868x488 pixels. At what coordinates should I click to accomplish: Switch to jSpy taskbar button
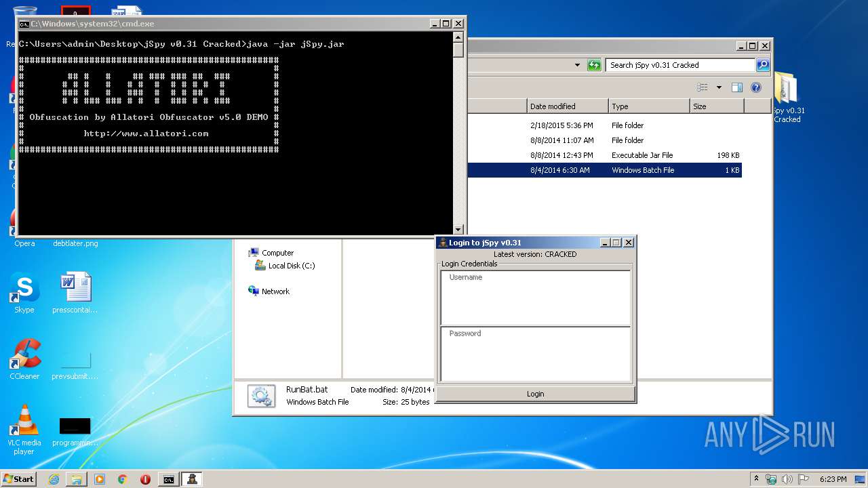[x=193, y=479]
